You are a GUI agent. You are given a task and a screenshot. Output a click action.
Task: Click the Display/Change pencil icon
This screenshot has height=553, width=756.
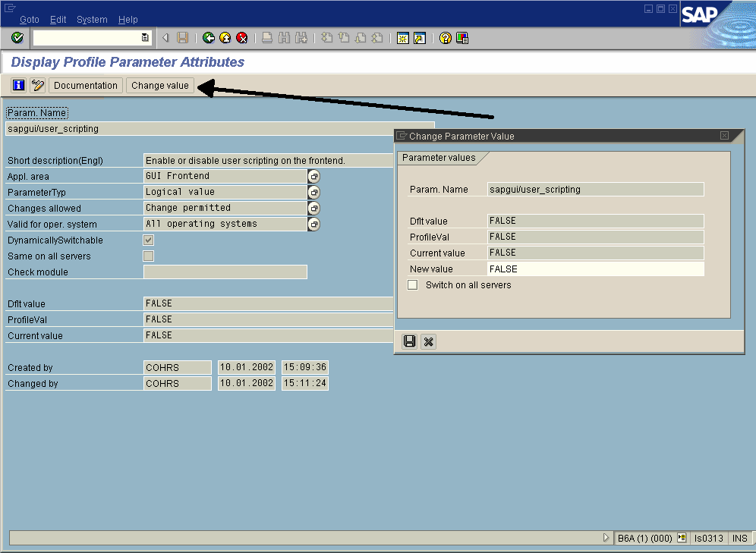tap(37, 86)
